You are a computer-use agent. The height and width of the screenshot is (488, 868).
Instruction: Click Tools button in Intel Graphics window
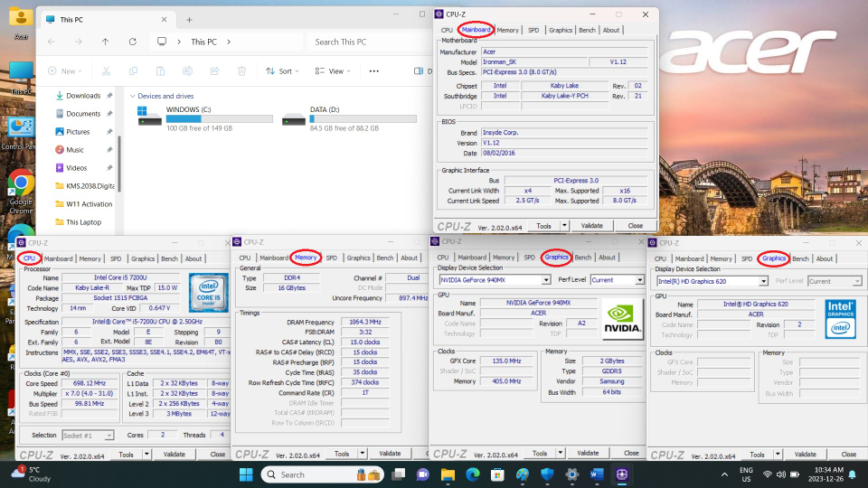(x=758, y=455)
